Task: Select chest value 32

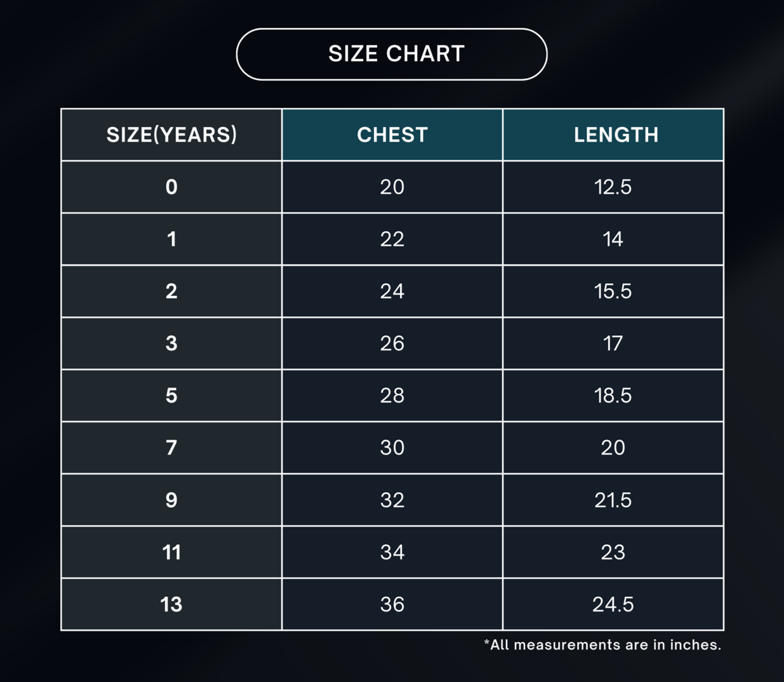Action: tap(392, 500)
